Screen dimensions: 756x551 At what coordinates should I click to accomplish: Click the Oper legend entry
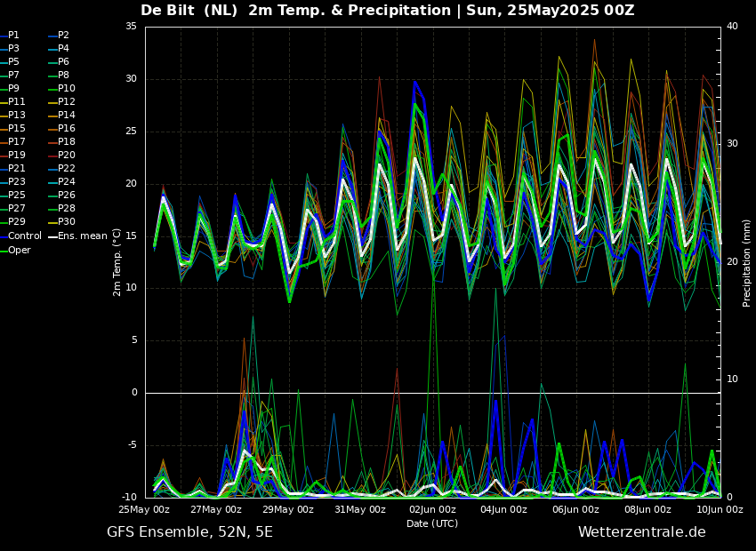click(16, 250)
